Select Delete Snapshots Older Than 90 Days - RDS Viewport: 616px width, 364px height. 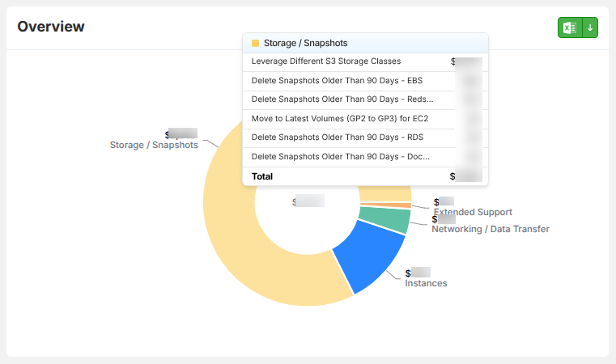pyautogui.click(x=365, y=138)
